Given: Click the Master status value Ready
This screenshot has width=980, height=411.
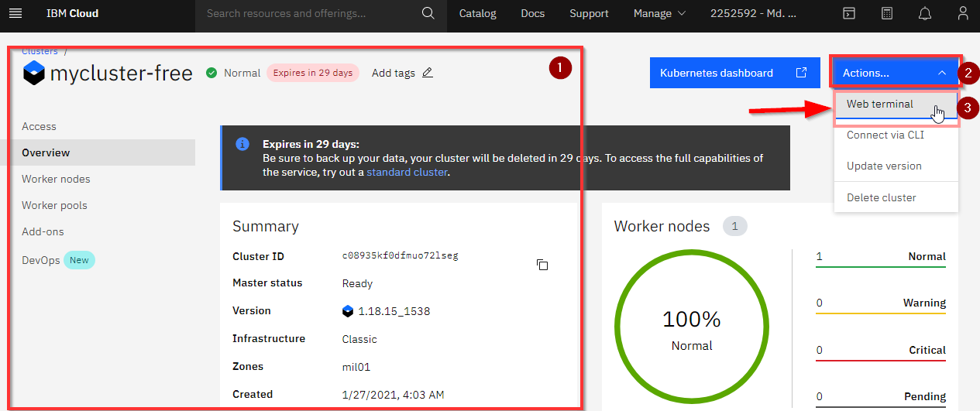Looking at the screenshot, I should [357, 283].
